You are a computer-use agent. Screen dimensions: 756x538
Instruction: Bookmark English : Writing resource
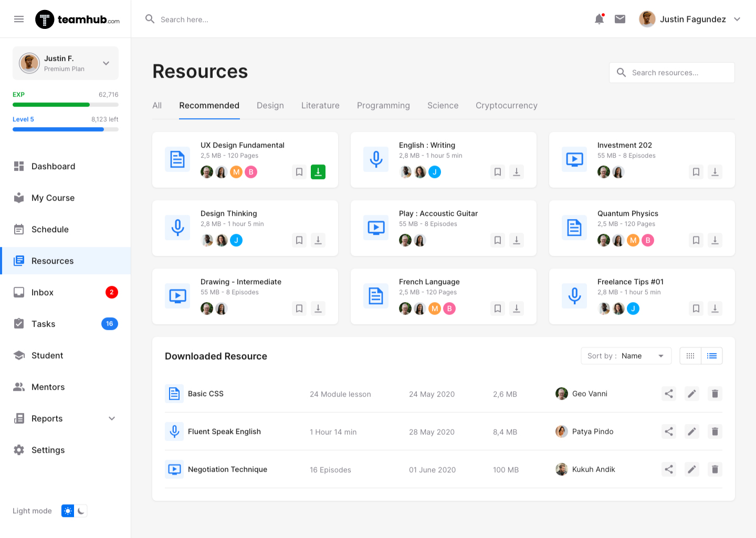click(x=498, y=172)
